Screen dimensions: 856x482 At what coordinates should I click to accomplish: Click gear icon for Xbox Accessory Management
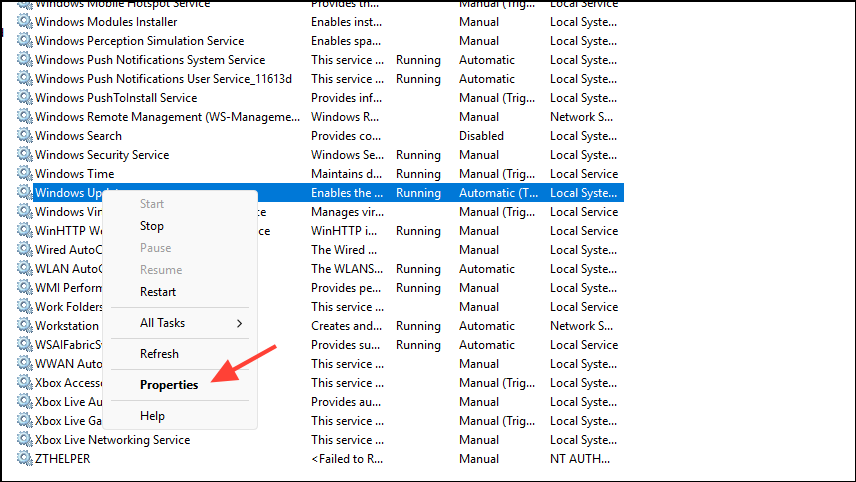pyautogui.click(x=25, y=383)
